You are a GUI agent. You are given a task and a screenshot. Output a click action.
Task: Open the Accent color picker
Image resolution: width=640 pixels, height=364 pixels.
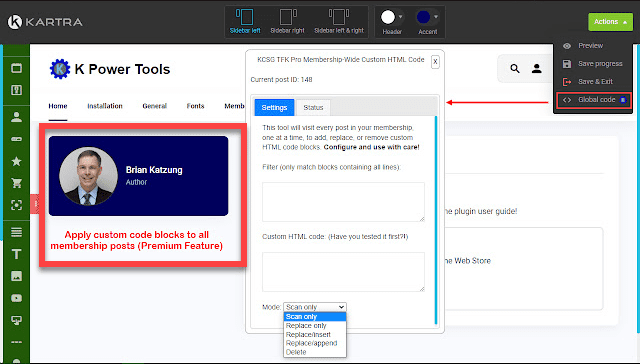427,21
